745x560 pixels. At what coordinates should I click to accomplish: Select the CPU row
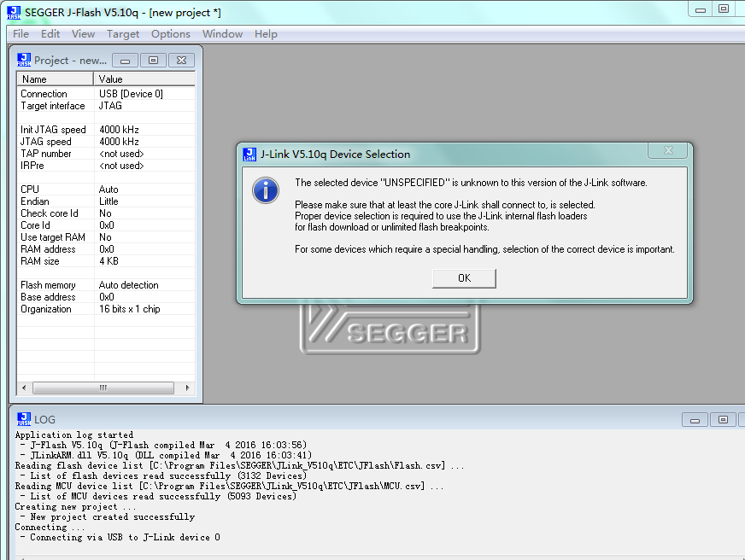tap(106, 190)
